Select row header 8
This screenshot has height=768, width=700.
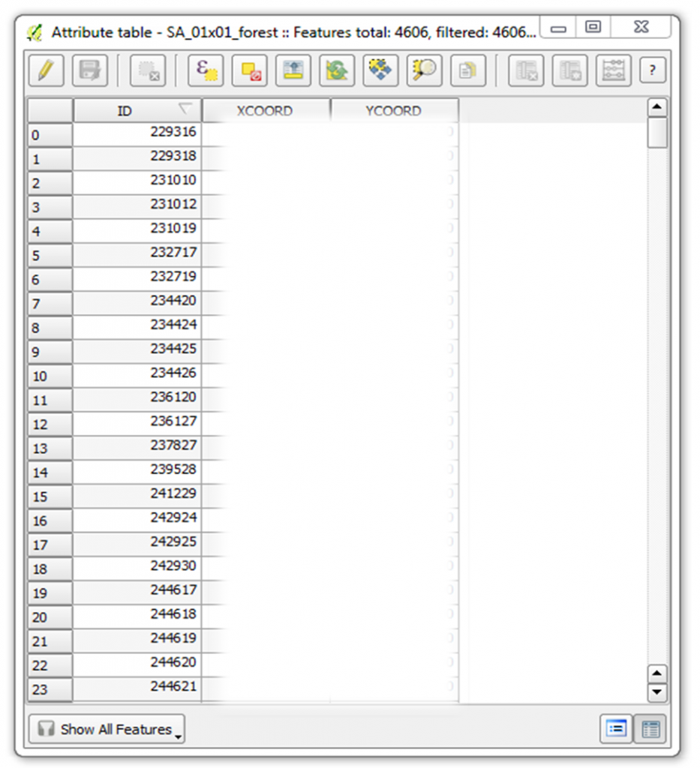(50, 328)
